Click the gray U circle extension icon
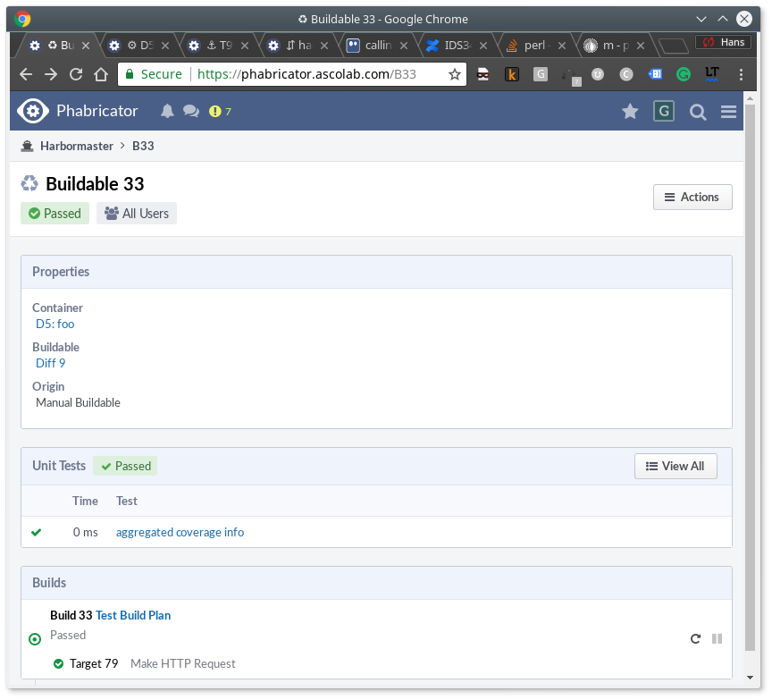The image size is (772, 700). 597,74
